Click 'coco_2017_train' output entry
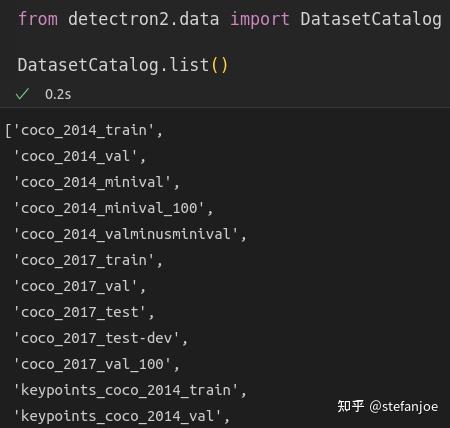Screen dimensions: 450x428 point(84,260)
